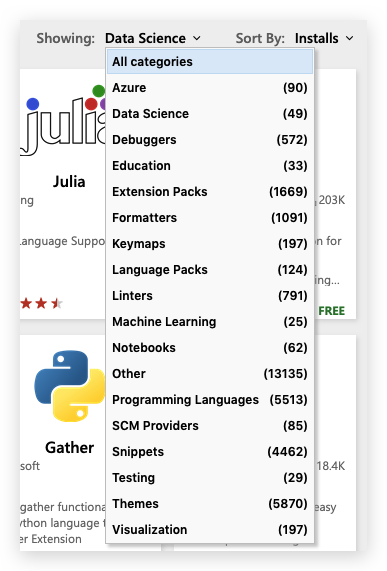Open the Showing Data Science dropdown
The width and height of the screenshot is (387, 571).
[153, 38]
